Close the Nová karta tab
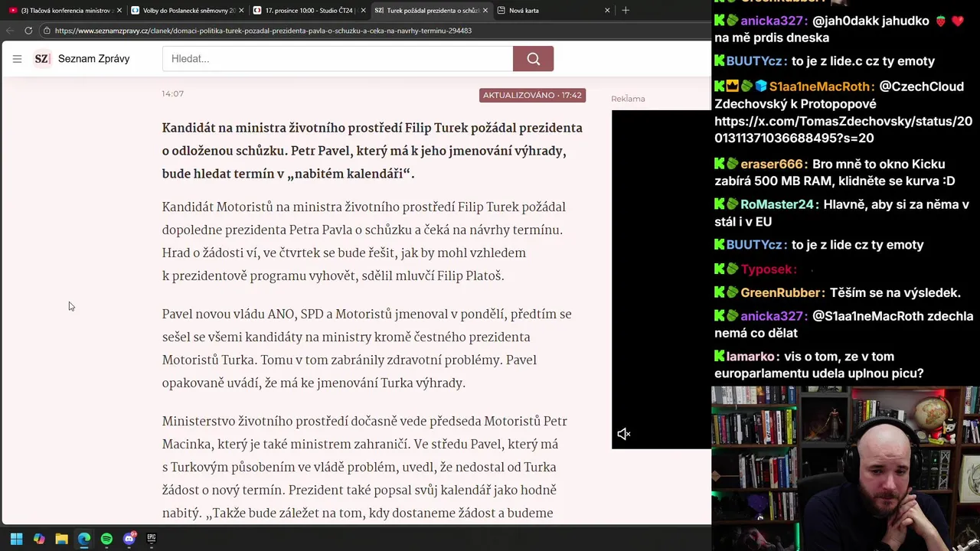 click(x=607, y=10)
